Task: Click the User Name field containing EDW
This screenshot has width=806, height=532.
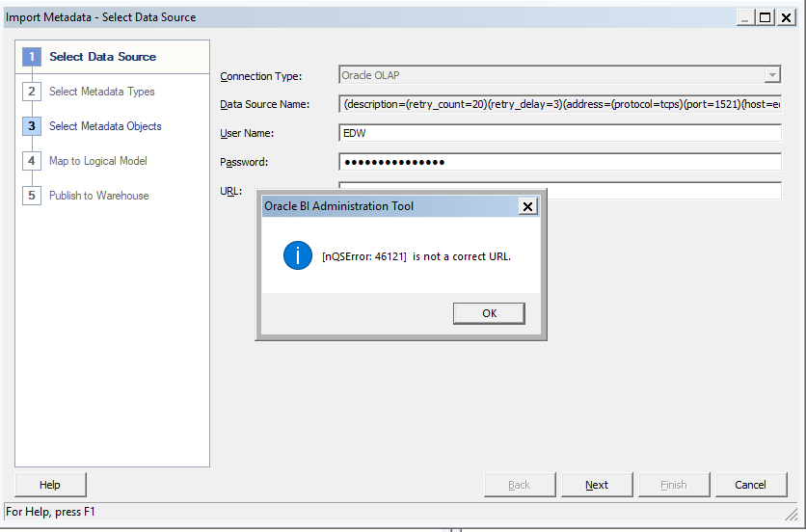Action: (x=560, y=133)
